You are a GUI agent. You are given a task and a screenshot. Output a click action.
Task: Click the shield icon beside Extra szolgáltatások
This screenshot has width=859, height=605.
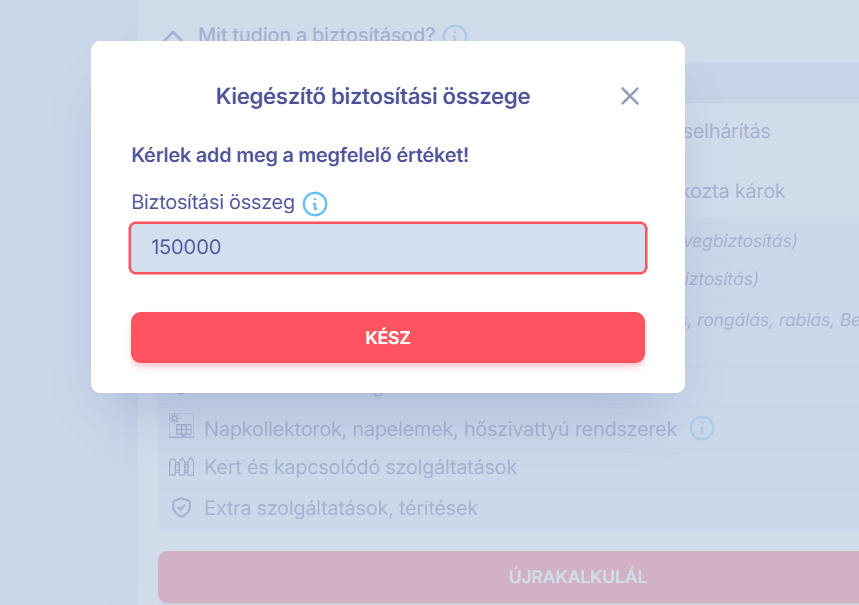pos(180,508)
